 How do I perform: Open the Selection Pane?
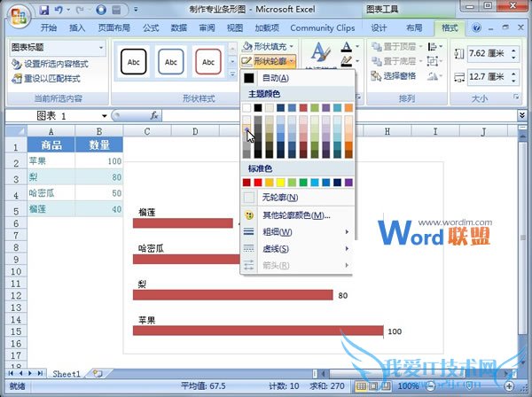(394, 76)
